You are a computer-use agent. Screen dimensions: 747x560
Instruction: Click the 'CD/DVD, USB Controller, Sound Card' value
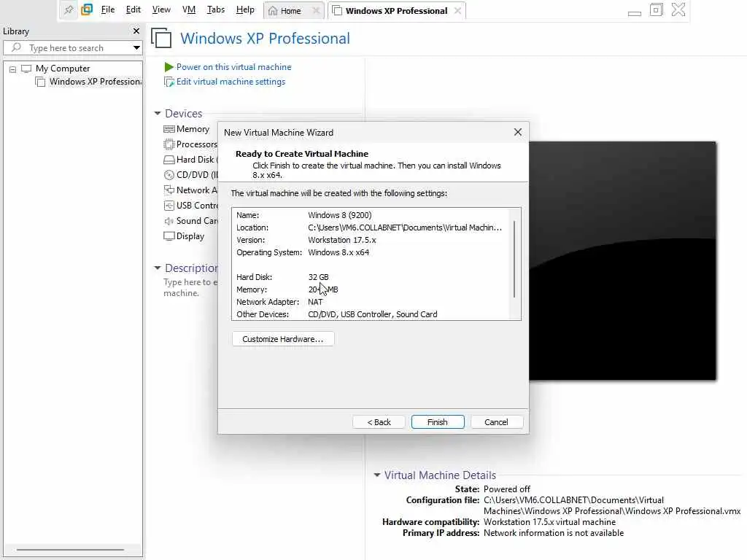373,314
